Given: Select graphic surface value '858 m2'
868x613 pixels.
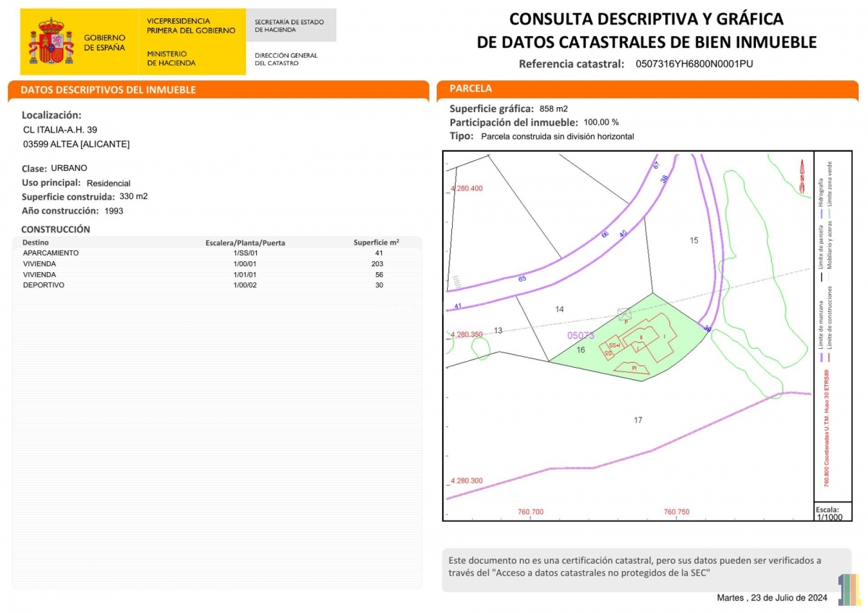Looking at the screenshot, I should 554,109.
